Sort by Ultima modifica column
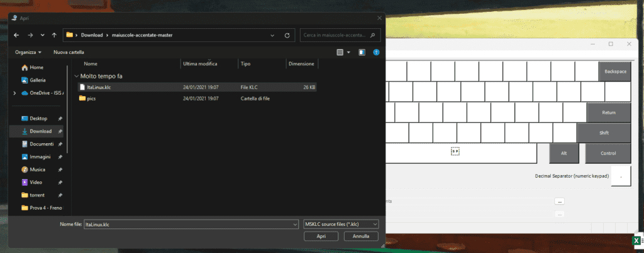Image resolution: width=644 pixels, height=253 pixels. pyautogui.click(x=200, y=64)
